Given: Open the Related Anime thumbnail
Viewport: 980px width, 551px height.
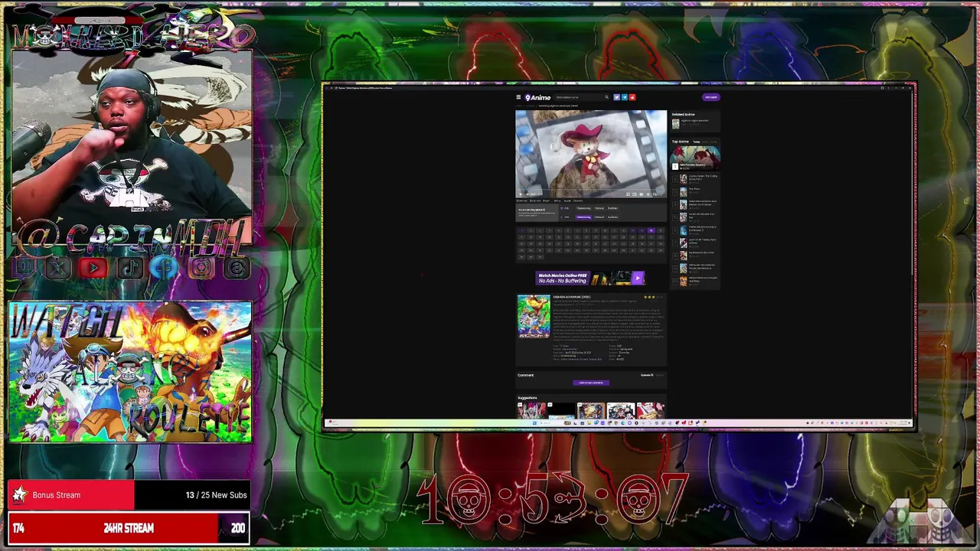Looking at the screenshot, I should 676,124.
